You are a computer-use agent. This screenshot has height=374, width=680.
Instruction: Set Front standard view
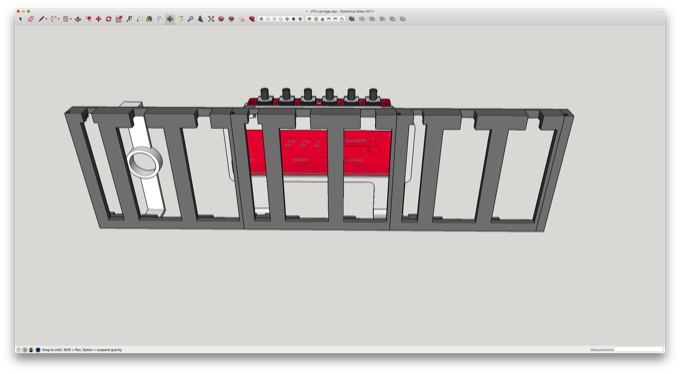point(322,19)
